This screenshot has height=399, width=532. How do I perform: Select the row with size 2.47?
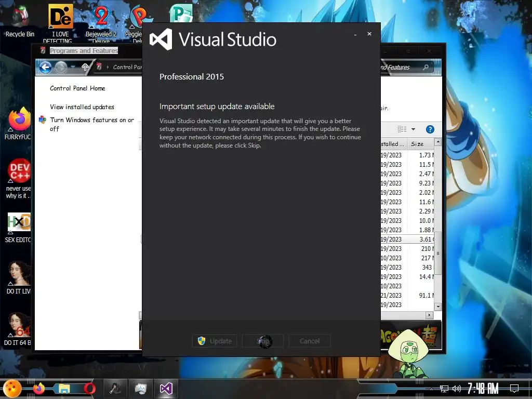tap(407, 174)
